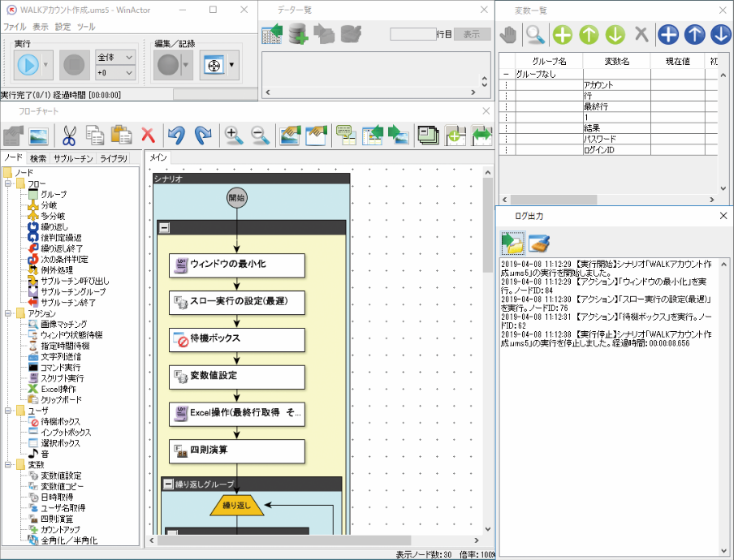The image size is (734, 560).
Task: Click the yellow 繰り返し loop node
Action: coord(237,506)
